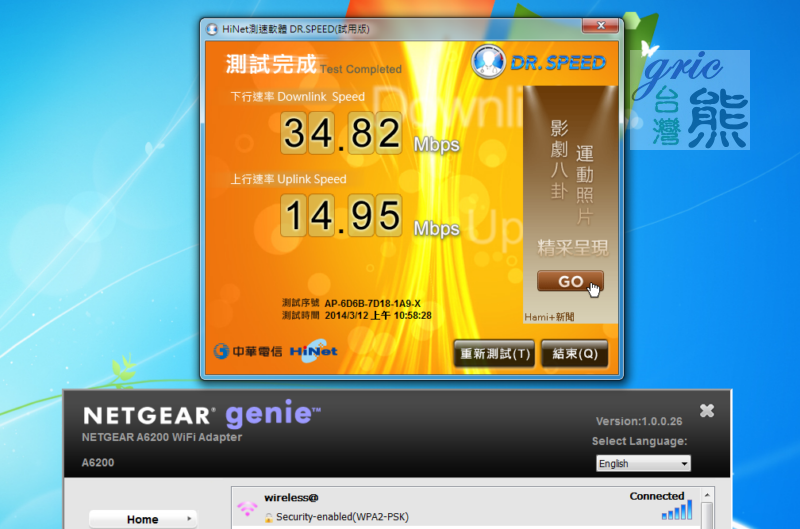800x529 pixels.
Task: Click the Hami+新聞 ad label
Action: click(549, 317)
